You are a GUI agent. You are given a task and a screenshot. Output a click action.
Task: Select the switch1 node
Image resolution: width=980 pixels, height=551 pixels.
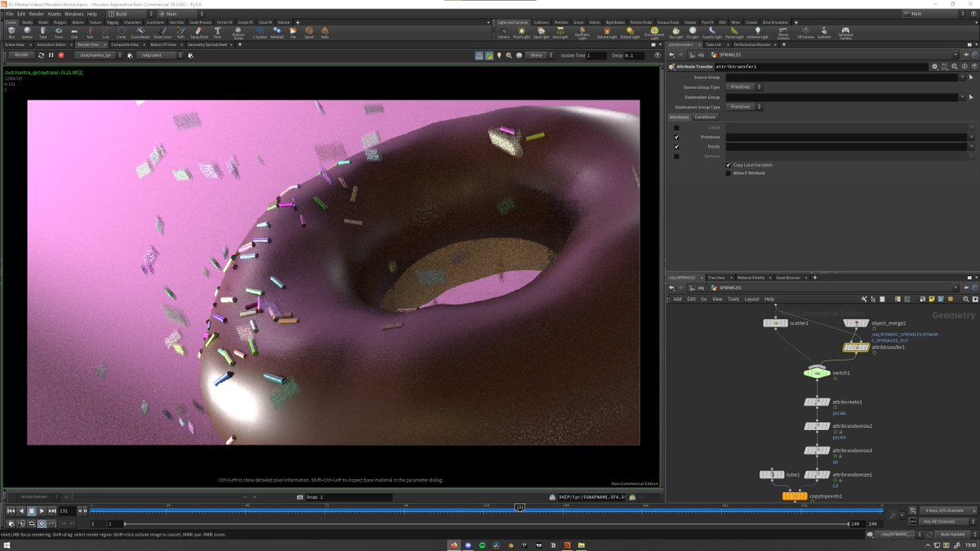tap(817, 373)
